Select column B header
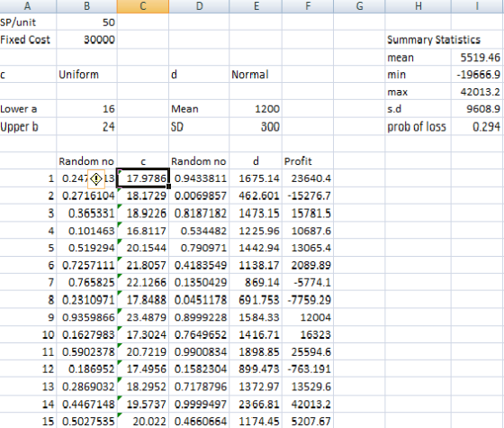This screenshot has height=428, width=504. coord(86,6)
